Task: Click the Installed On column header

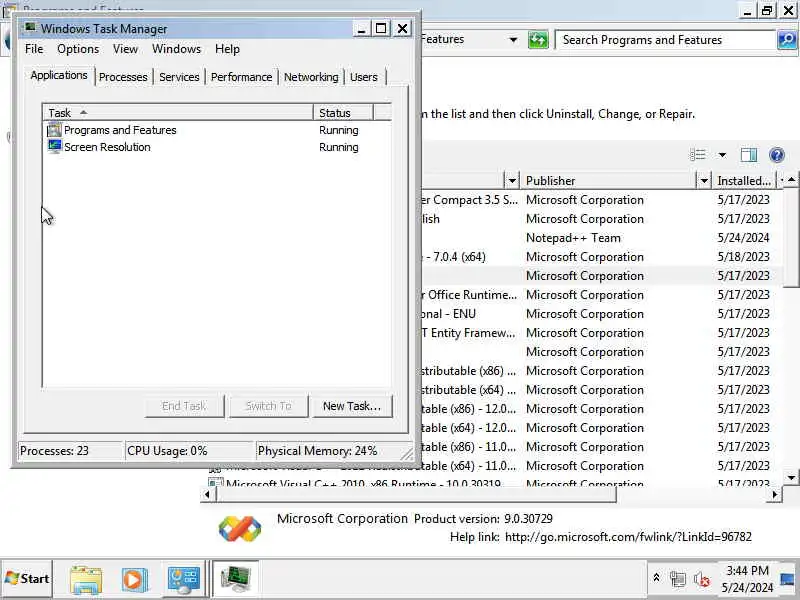Action: pyautogui.click(x=744, y=180)
